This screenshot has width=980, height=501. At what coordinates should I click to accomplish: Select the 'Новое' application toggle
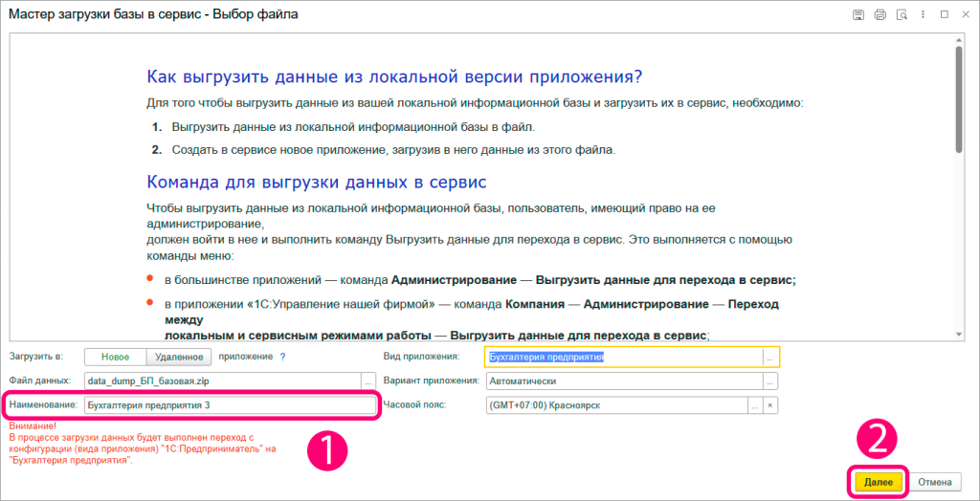click(x=115, y=357)
